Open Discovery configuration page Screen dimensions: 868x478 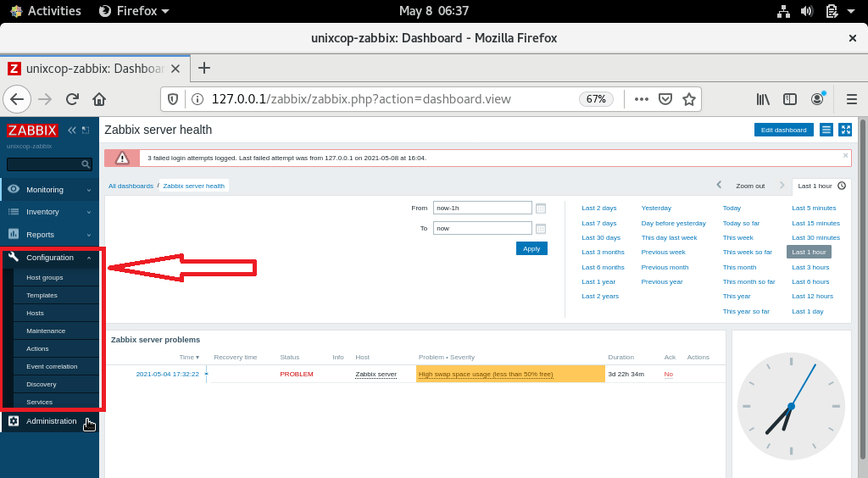click(42, 384)
